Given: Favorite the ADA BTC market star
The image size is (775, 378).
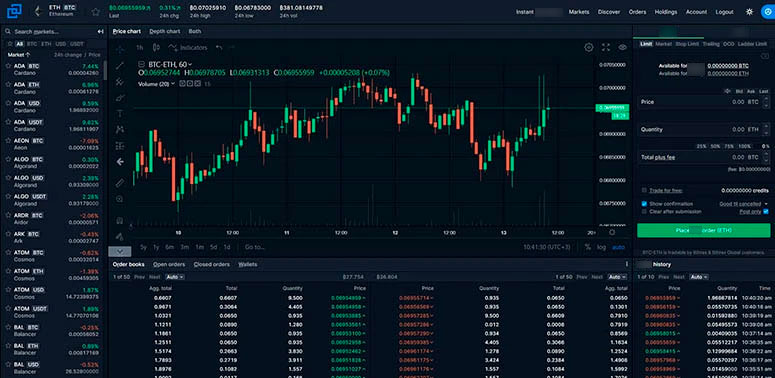Looking at the screenshot, I should click(8, 66).
